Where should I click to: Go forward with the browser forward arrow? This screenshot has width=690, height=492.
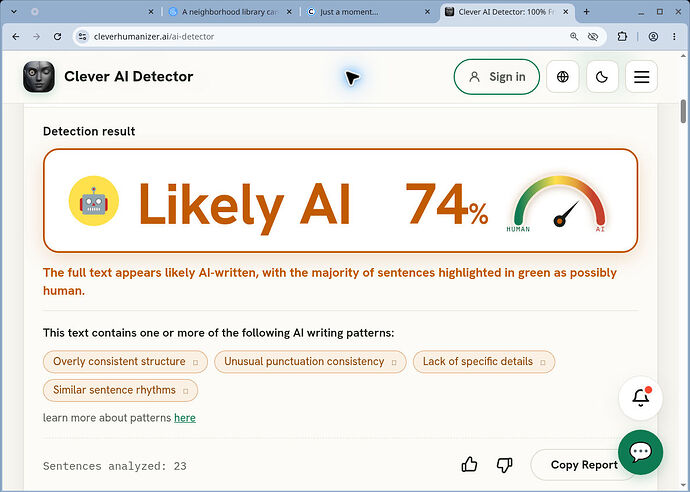coord(37,37)
